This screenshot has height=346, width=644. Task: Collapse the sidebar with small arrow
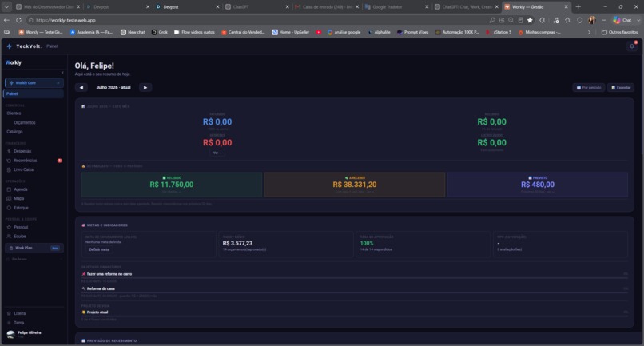[x=62, y=73]
